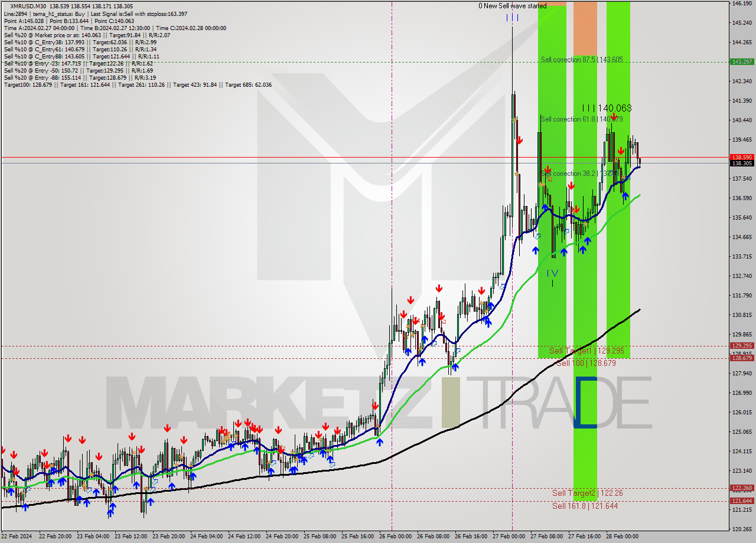Click the 123.140 price axis value
Image resolution: width=756 pixels, height=543 pixels.
pyautogui.click(x=742, y=471)
